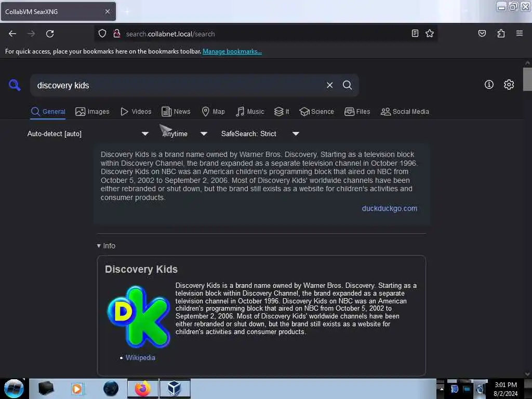Image resolution: width=532 pixels, height=399 pixels.
Task: Show hidden system tray icons arrow
Action: coord(442,389)
